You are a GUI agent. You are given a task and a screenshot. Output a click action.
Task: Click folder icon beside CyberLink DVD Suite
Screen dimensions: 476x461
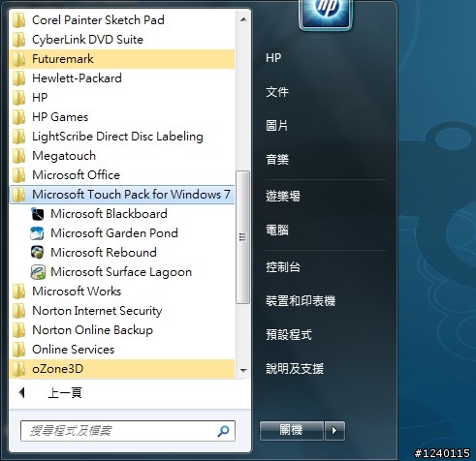coord(18,40)
